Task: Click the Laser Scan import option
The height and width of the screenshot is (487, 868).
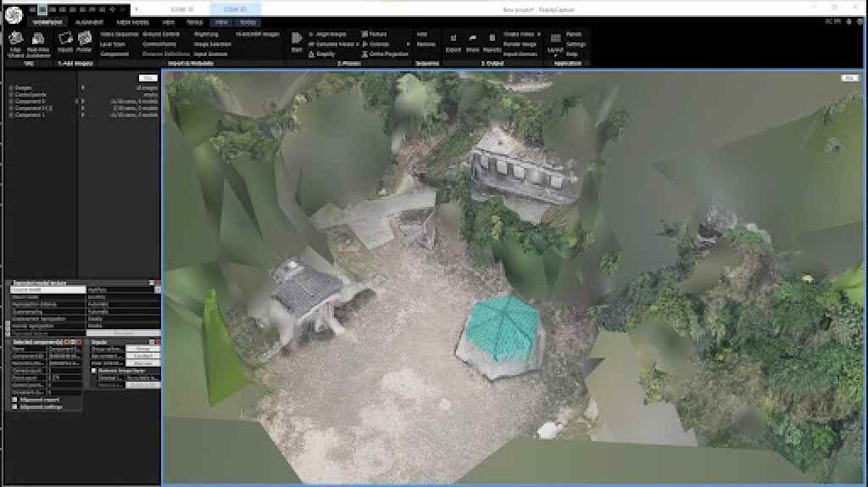Action: pos(113,44)
